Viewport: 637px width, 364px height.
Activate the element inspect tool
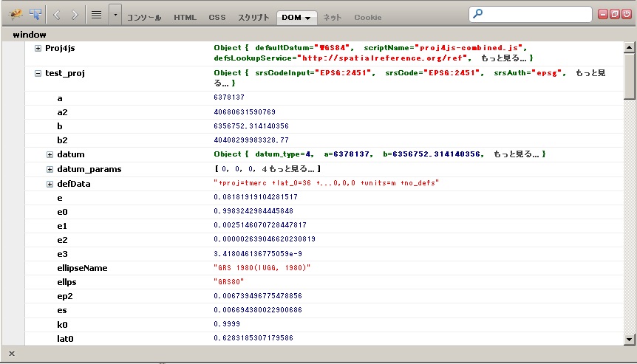pos(35,14)
